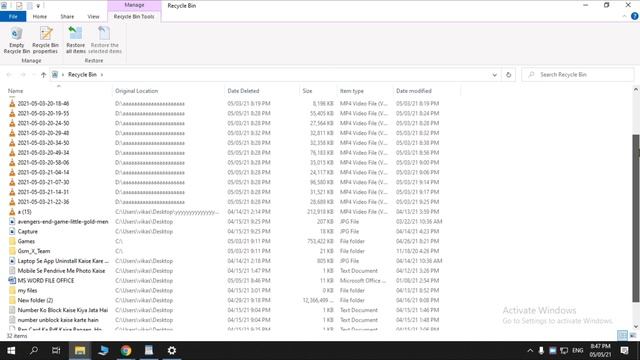Open Google Chrome from taskbar
Image resolution: width=640 pixels, height=360 pixels.
tap(126, 350)
